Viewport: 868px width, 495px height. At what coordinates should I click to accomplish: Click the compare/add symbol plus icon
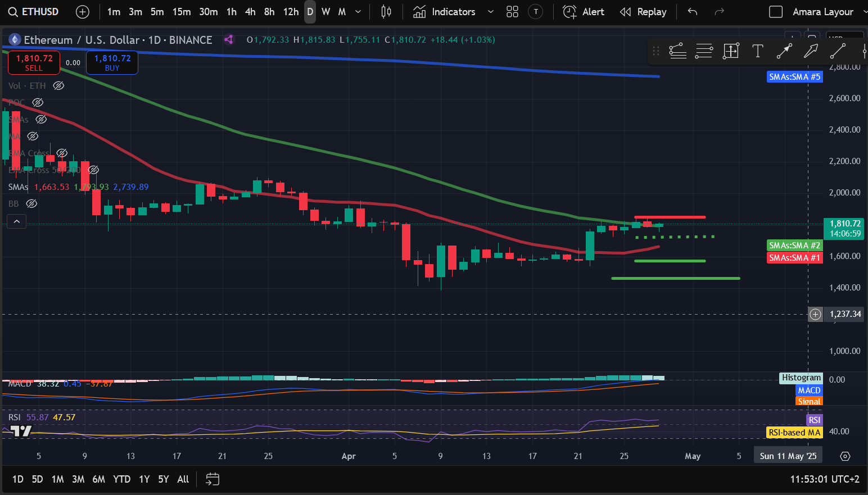click(x=82, y=12)
